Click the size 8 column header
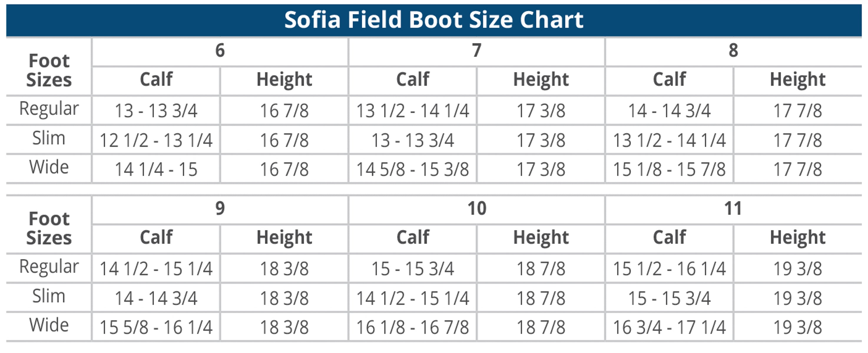This screenshot has width=868, height=353. [x=733, y=51]
